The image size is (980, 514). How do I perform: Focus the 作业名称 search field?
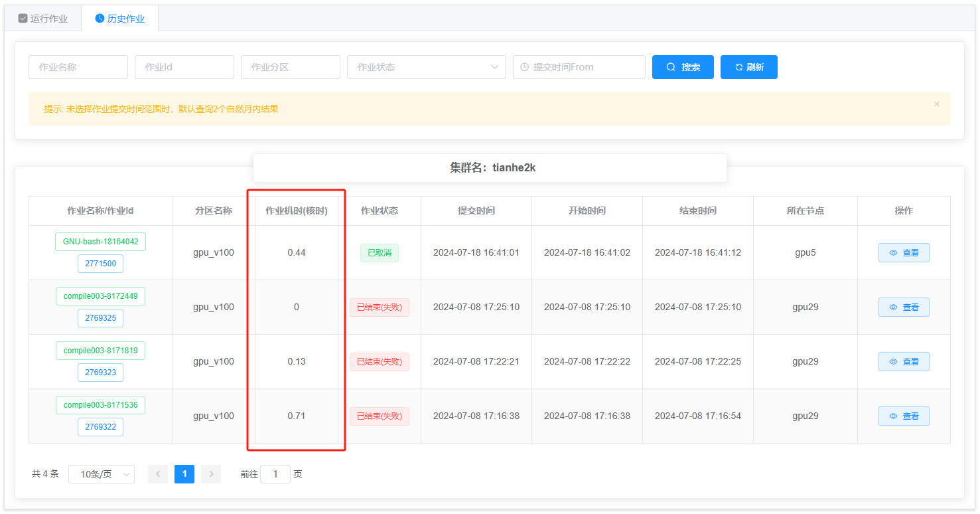(78, 67)
